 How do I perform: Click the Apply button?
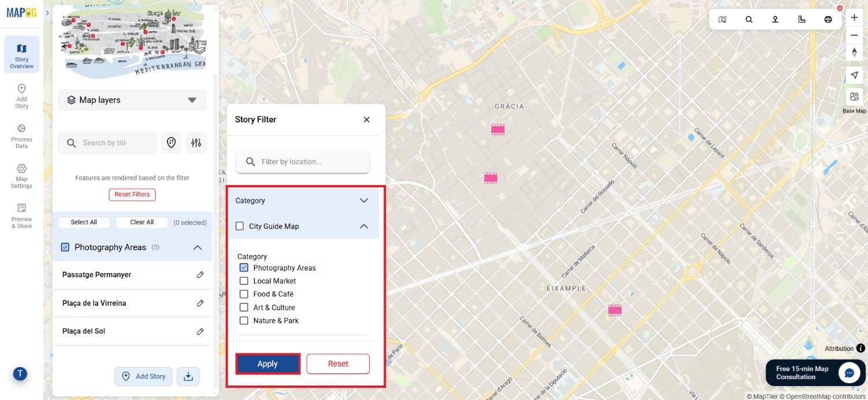pyautogui.click(x=267, y=364)
